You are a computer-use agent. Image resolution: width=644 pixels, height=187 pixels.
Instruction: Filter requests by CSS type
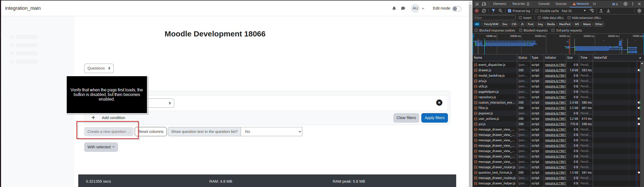(x=514, y=24)
